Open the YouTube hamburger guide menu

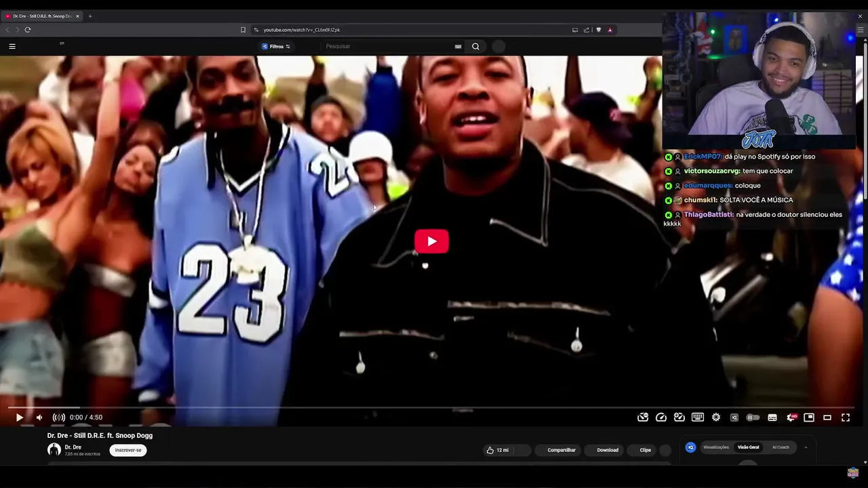pyautogui.click(x=12, y=46)
